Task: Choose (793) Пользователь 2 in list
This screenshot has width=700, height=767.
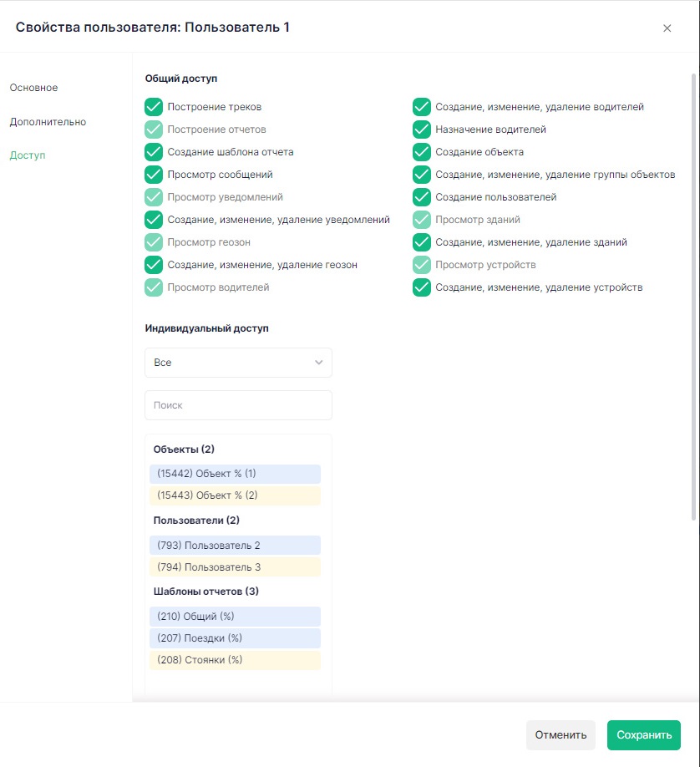Action: click(x=235, y=545)
